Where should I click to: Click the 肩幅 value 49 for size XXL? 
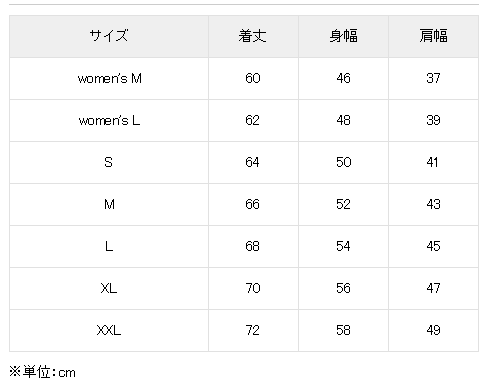pos(433,331)
